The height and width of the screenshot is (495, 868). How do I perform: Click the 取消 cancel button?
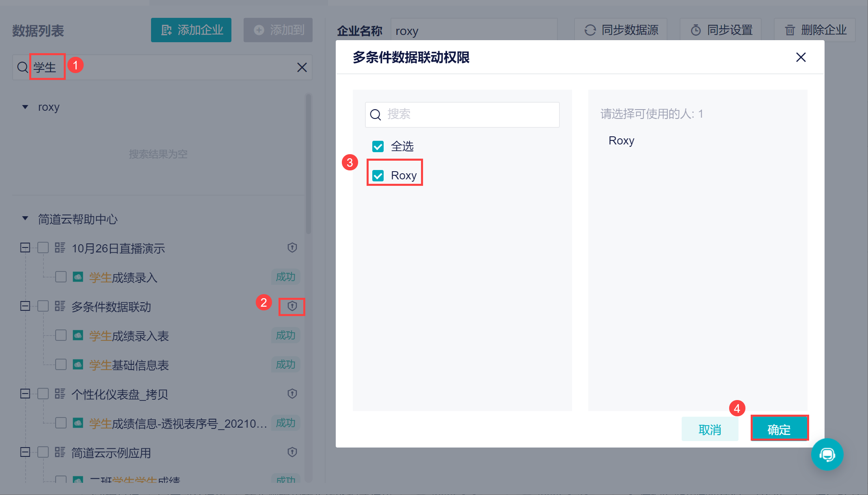tap(710, 429)
